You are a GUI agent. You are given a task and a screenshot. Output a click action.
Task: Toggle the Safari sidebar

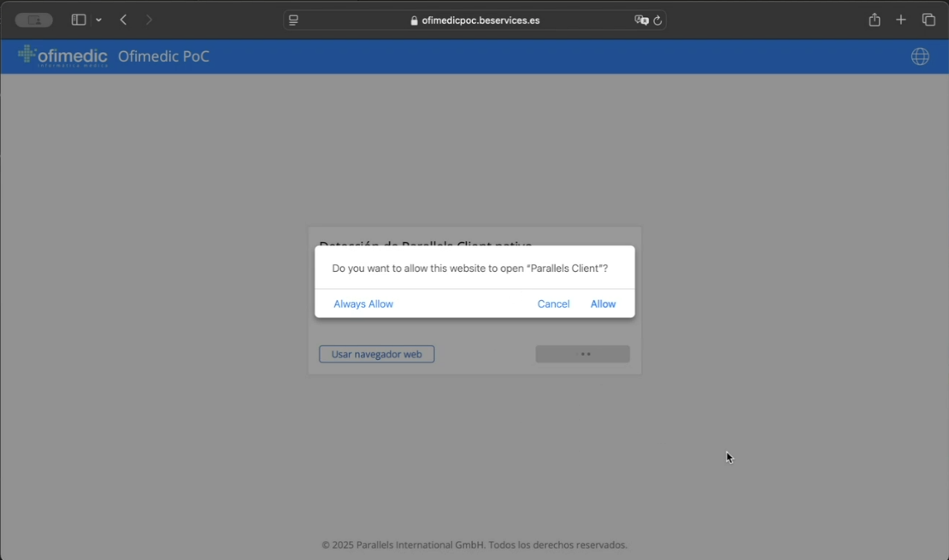[79, 20]
